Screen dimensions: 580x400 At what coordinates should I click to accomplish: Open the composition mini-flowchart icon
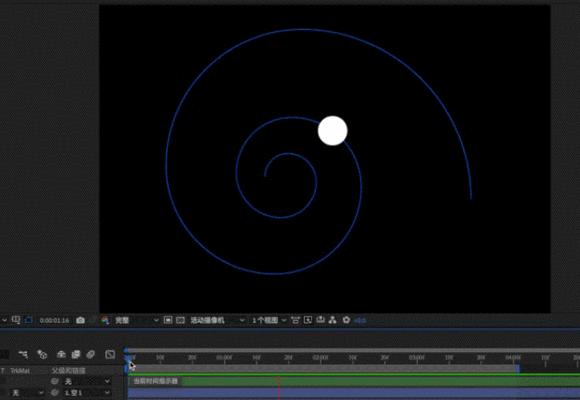(23, 354)
